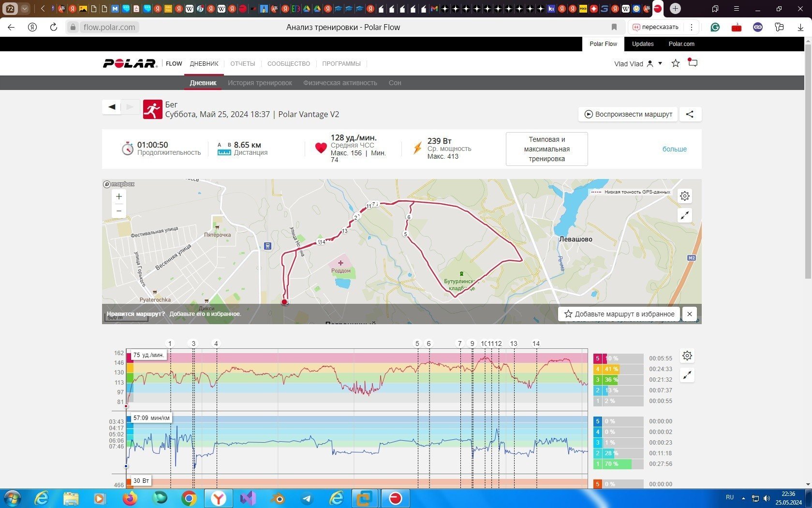
Task: Open the ПРОГРАММЫ menu item
Action: 341,64
